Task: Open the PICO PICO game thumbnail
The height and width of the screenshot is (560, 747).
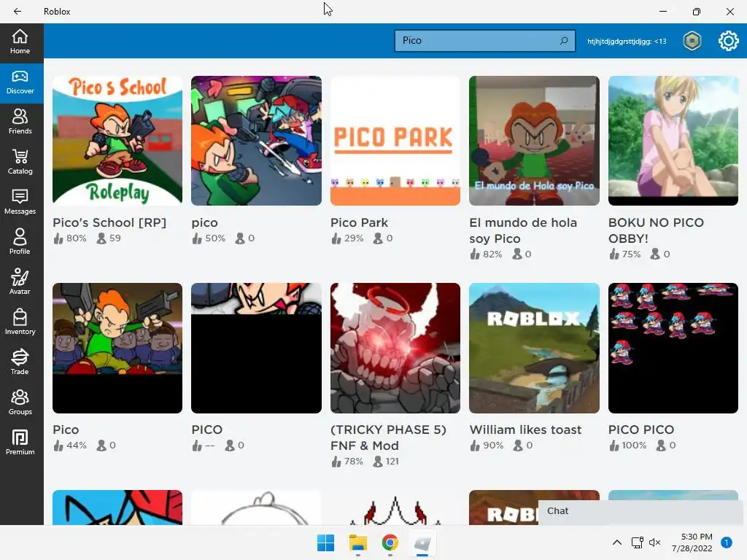Action: pos(673,348)
